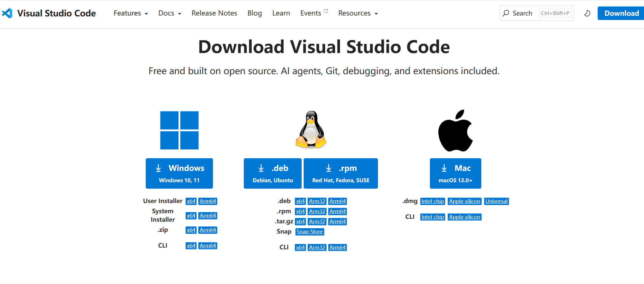This screenshot has height=284, width=644.
Task: Download the .deb Debian, Ubuntu package
Action: click(273, 173)
